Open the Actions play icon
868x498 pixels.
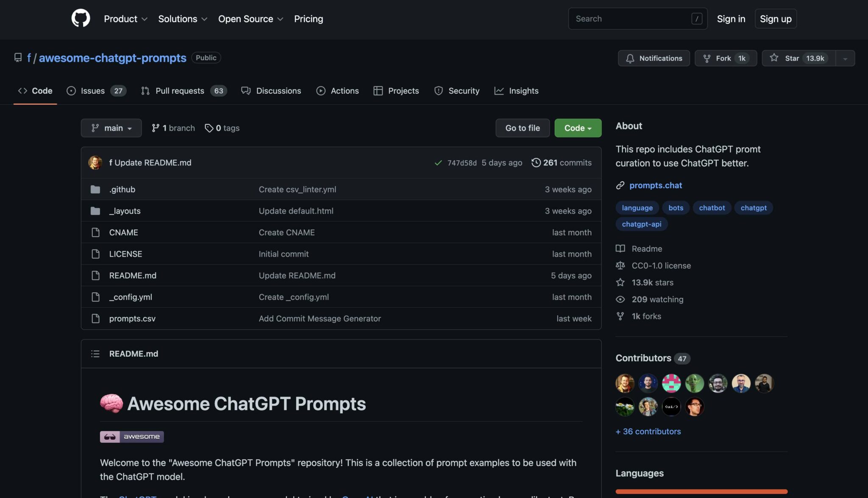pos(320,90)
